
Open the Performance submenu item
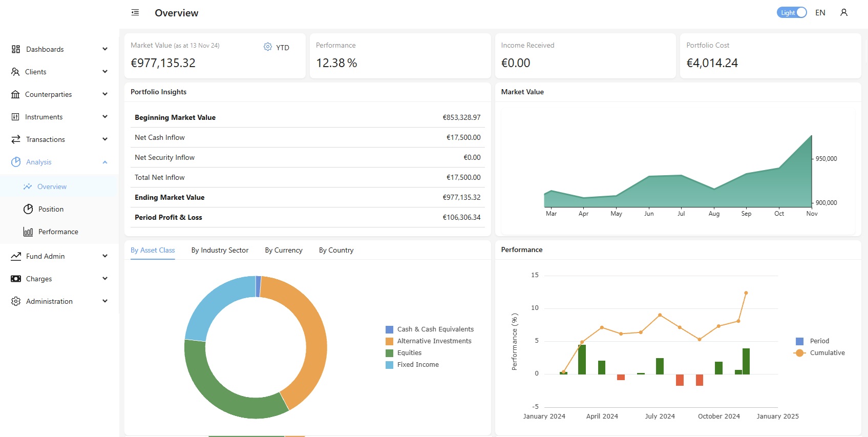59,232
